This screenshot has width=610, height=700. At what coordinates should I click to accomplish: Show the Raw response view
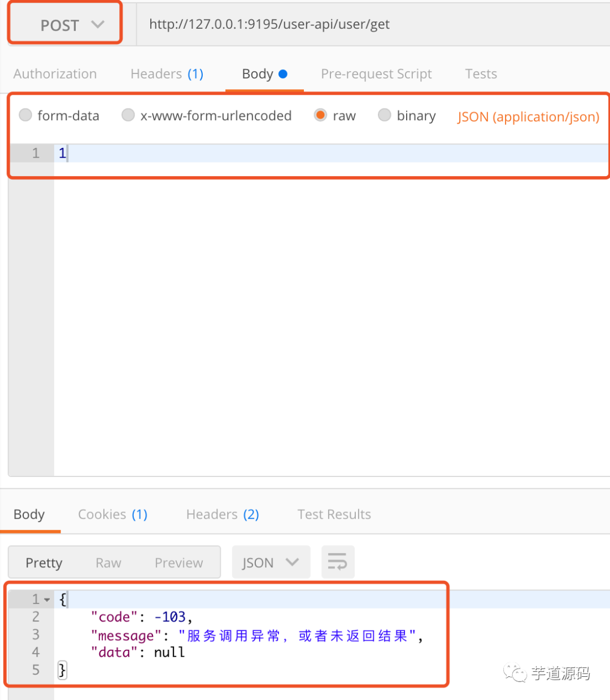click(x=108, y=563)
